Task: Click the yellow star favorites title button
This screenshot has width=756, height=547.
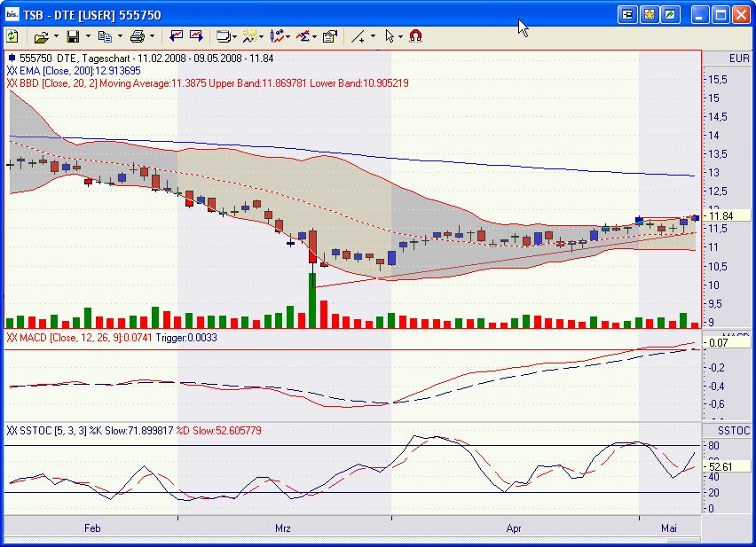Action: [649, 15]
